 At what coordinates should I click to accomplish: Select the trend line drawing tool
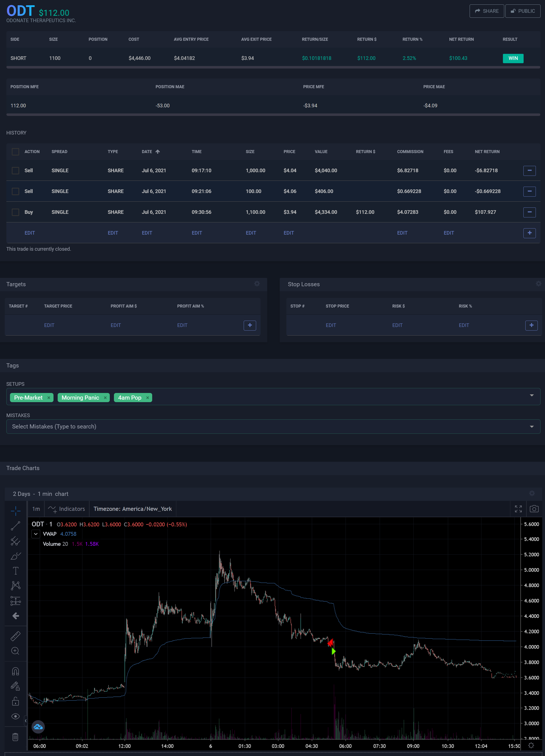(15, 526)
